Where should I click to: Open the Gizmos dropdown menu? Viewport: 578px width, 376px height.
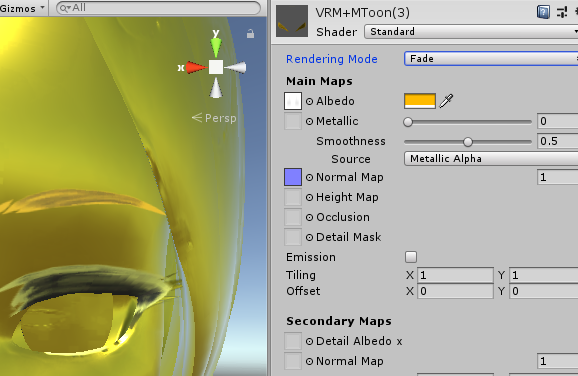coord(22,8)
